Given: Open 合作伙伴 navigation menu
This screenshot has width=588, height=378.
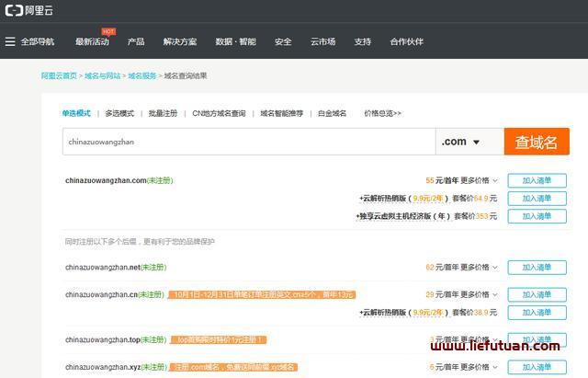Looking at the screenshot, I should point(406,41).
